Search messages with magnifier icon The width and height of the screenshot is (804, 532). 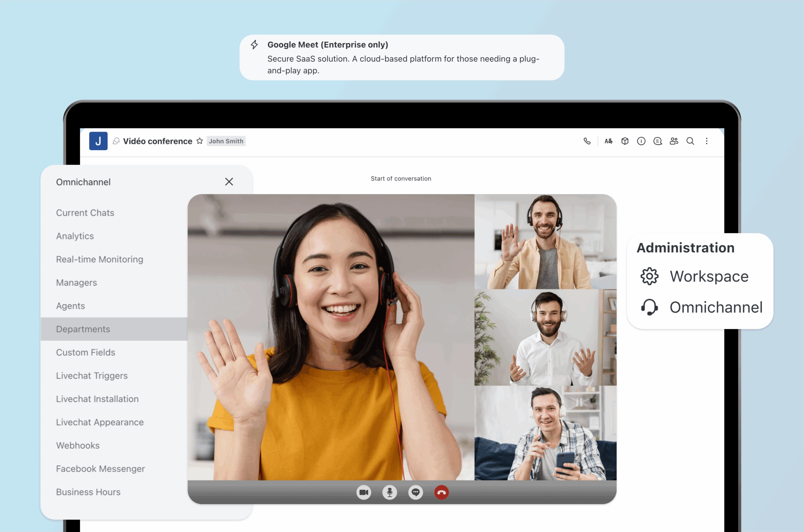click(690, 141)
